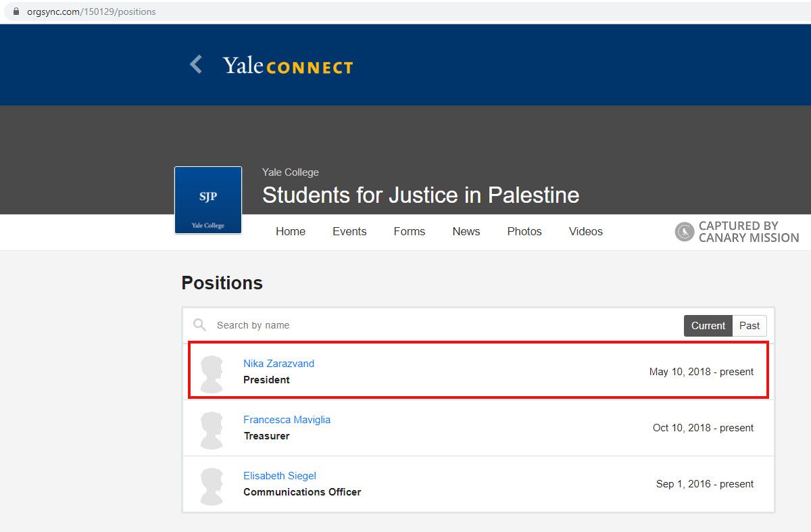The height and width of the screenshot is (532, 811).
Task: Open the News tab
Action: click(x=466, y=231)
